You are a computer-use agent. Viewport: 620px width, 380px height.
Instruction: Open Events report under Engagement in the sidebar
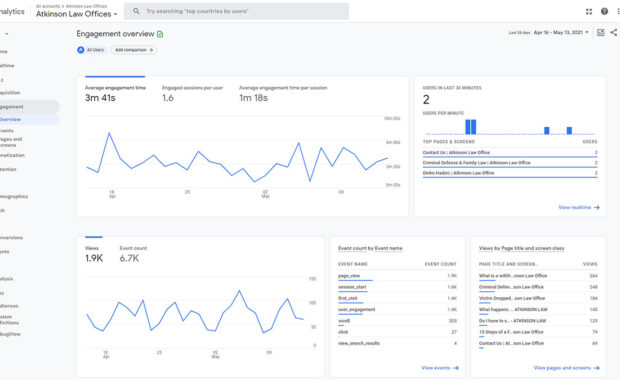[7, 130]
